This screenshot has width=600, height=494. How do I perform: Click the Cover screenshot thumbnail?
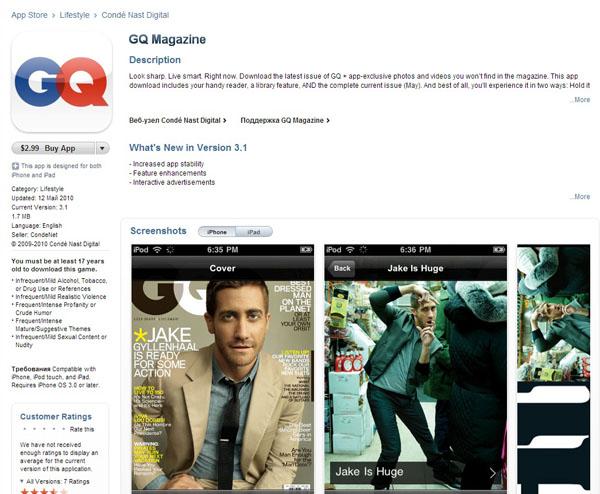(223, 368)
